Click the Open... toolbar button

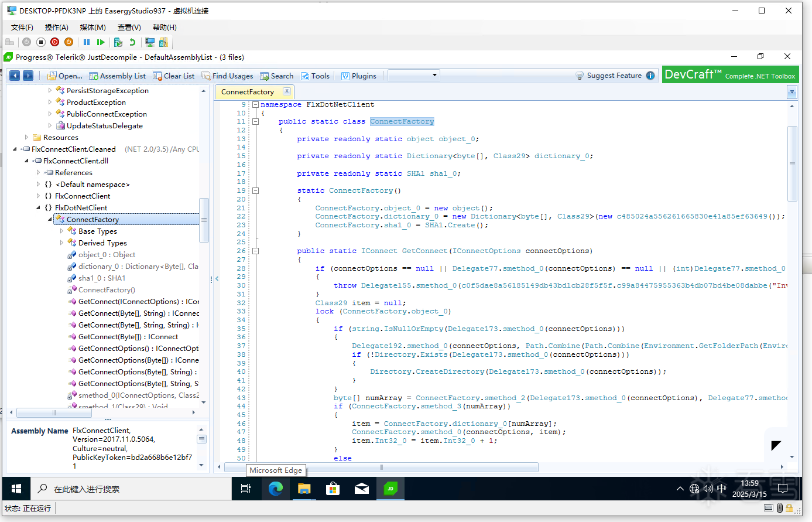pos(64,76)
